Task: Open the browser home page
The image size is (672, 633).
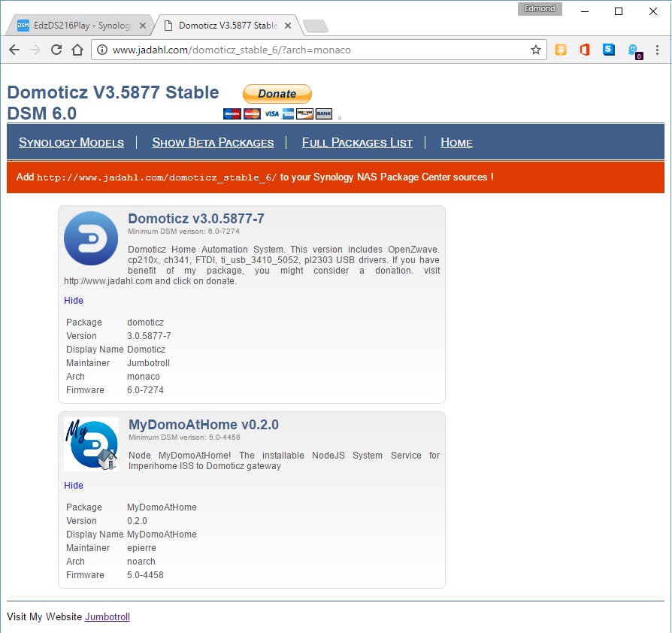Action: click(77, 50)
